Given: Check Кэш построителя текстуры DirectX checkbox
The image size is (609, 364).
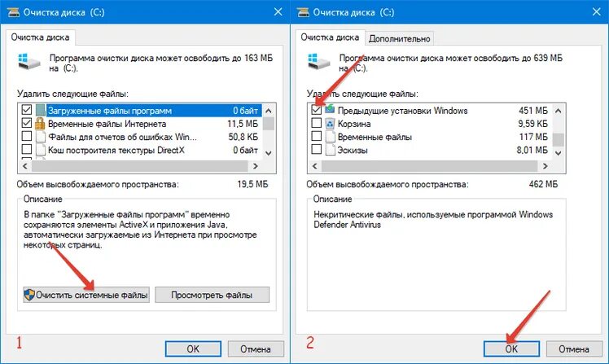Looking at the screenshot, I should 26,149.
